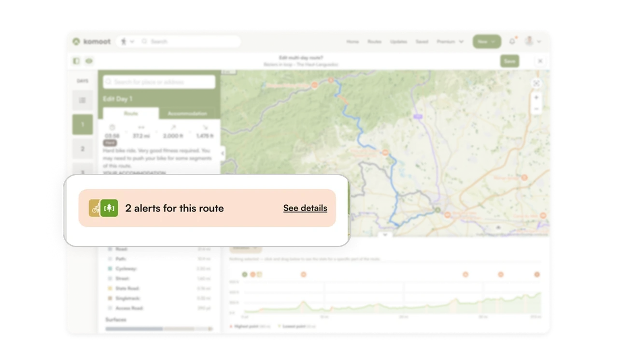Collapse the left panel with the arrow handle
This screenshot has height=364, width=618.
click(223, 154)
